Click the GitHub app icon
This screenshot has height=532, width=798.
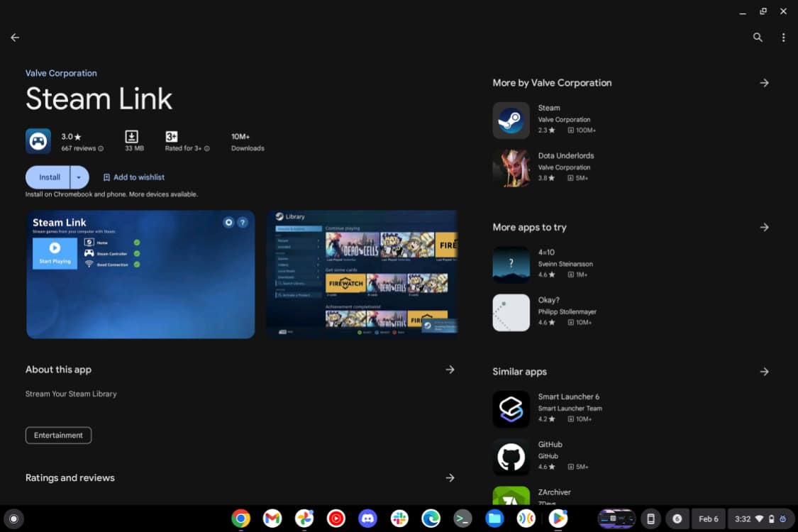[511, 457]
